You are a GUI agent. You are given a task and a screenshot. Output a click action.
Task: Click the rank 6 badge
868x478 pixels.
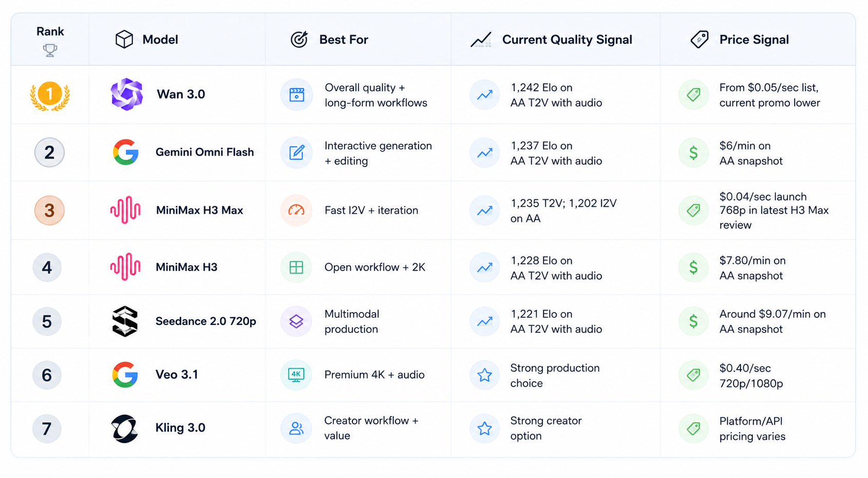click(47, 375)
